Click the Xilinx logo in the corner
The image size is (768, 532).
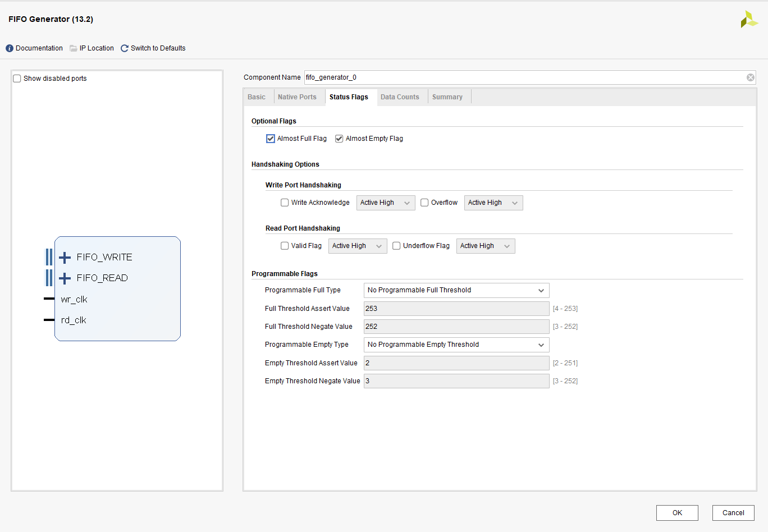point(749,20)
